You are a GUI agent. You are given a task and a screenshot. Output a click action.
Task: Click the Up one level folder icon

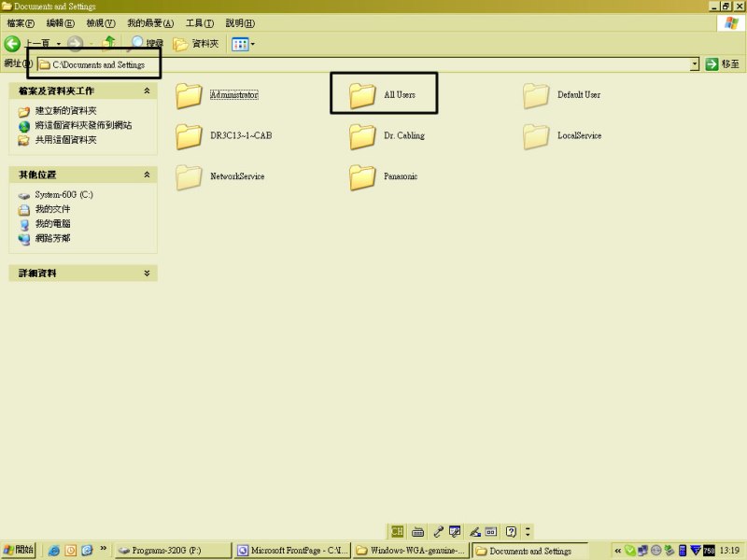coord(110,43)
